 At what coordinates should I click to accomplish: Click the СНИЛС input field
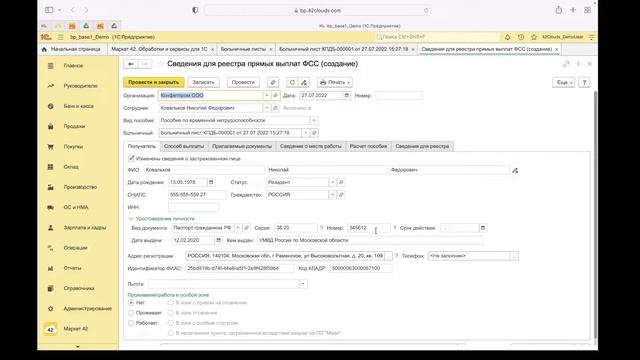click(x=197, y=195)
